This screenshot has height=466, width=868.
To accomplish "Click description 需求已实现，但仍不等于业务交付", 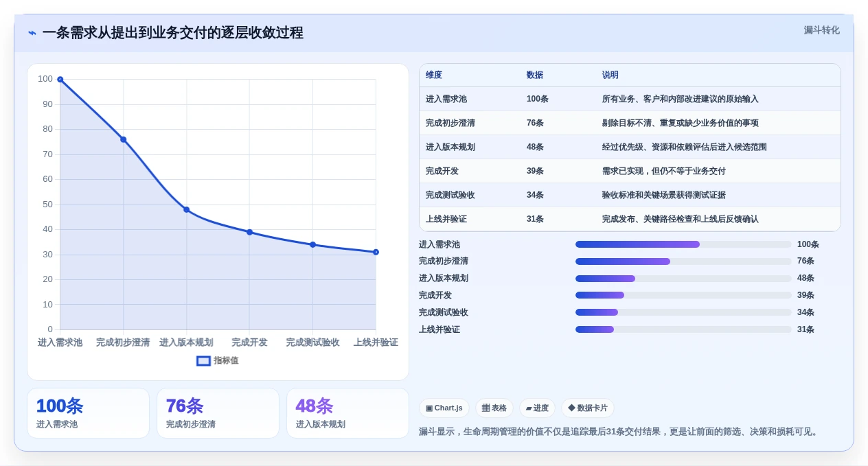I will pyautogui.click(x=664, y=171).
